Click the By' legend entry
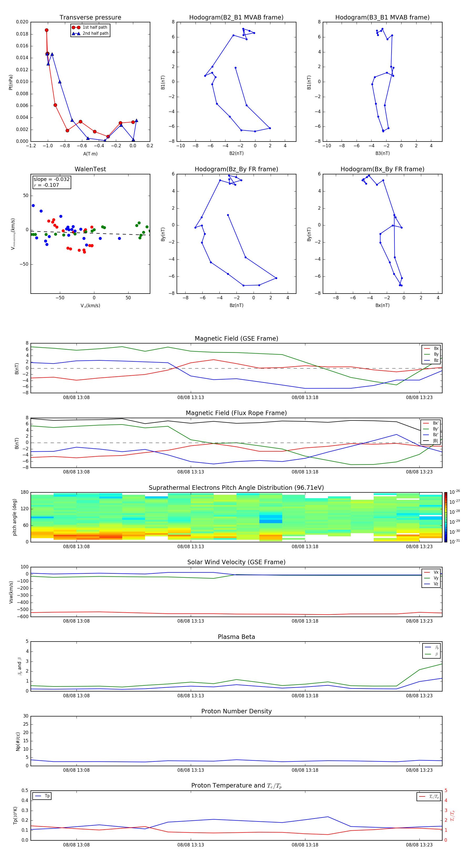Screen dimensions: 473x868 pos(431,429)
